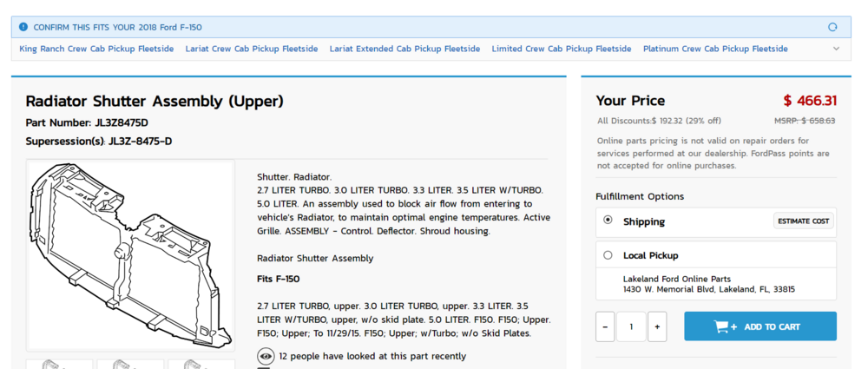Click the 12 people have looked at this part text
The width and height of the screenshot is (868, 369).
point(372,356)
